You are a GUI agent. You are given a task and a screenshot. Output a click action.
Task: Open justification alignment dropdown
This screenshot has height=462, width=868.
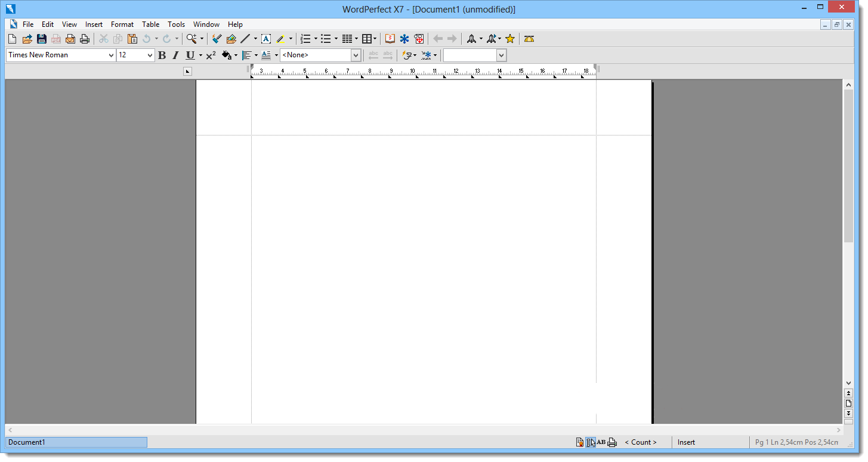tap(256, 55)
